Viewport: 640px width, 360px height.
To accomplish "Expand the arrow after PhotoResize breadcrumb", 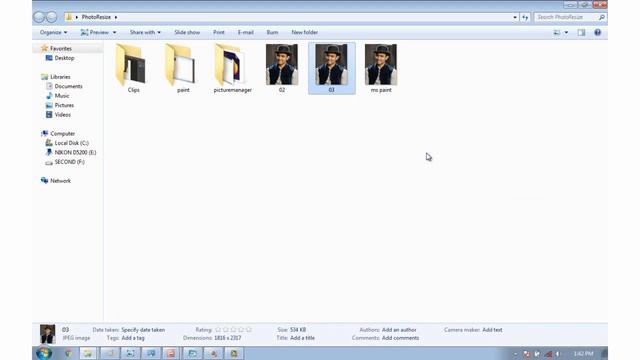I will [116, 17].
